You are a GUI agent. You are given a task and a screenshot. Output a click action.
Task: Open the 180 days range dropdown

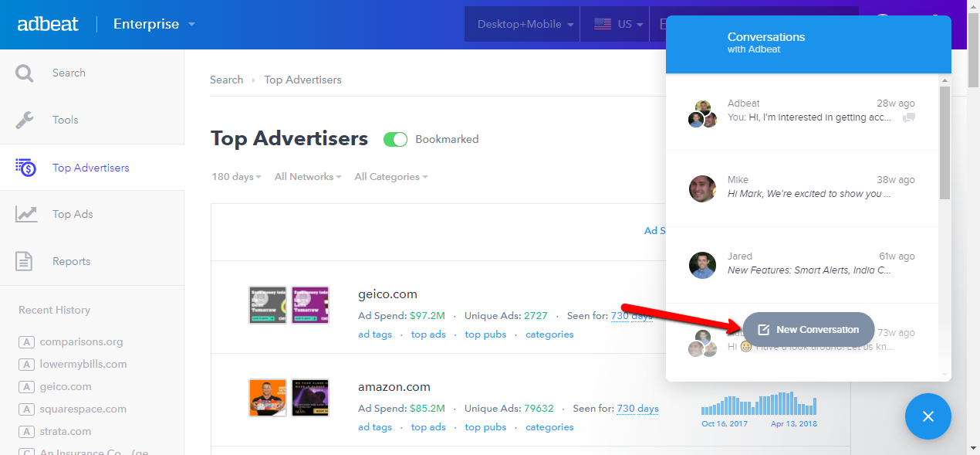(236, 177)
